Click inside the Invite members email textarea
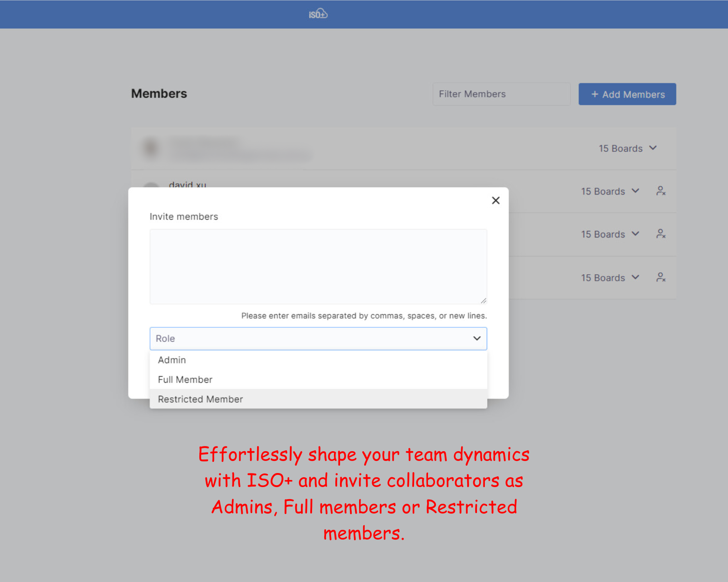The height and width of the screenshot is (582, 728). coord(318,266)
